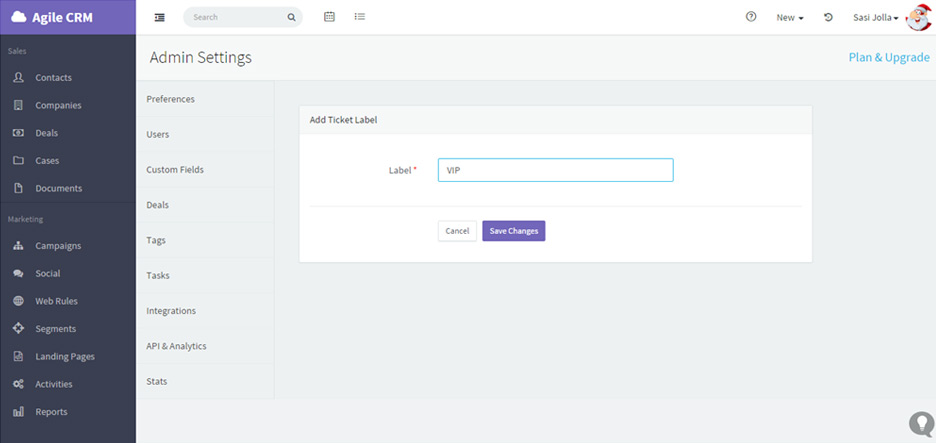936x443 pixels.
Task: Click the recent history icon
Action: [x=829, y=17]
